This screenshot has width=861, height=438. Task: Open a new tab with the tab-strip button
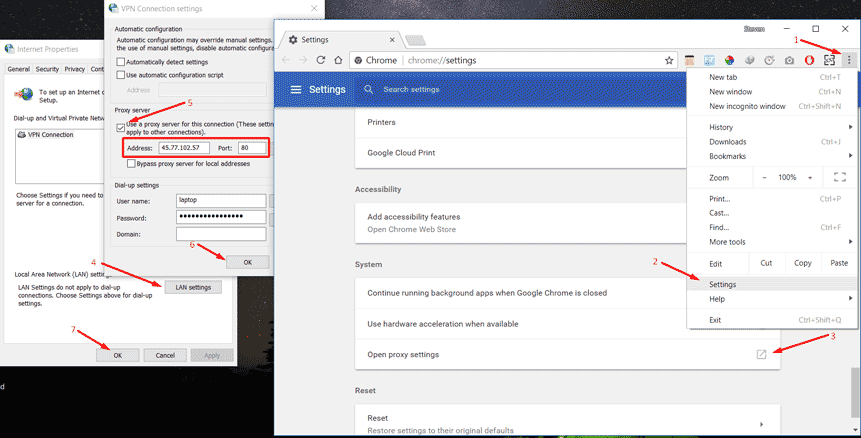tap(415, 41)
